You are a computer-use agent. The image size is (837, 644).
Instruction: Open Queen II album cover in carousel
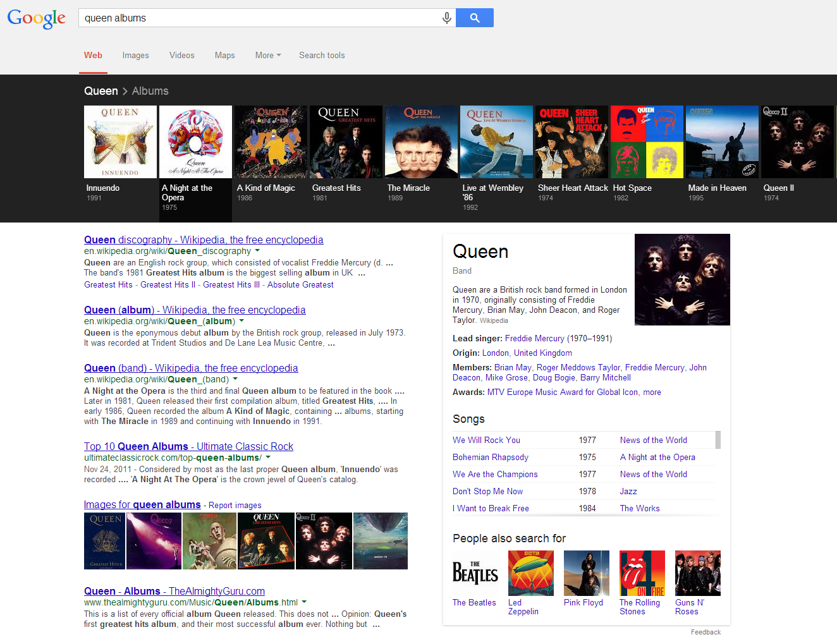pyautogui.click(x=797, y=142)
